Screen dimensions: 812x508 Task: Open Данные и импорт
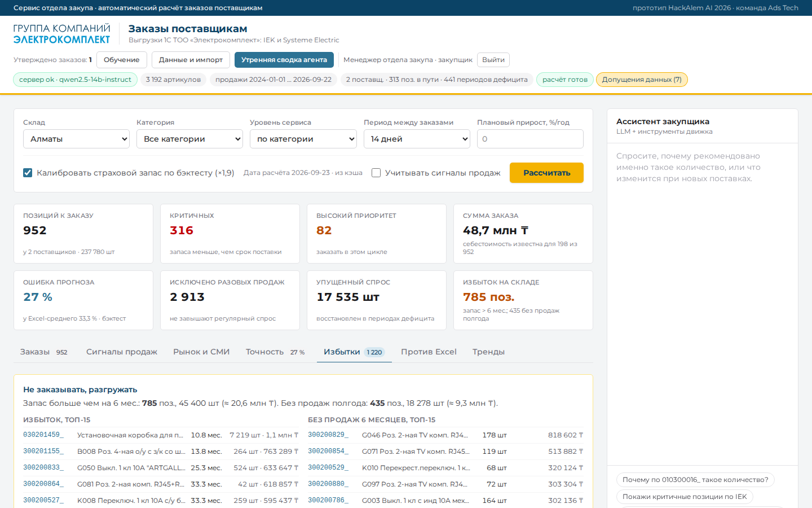tap(191, 60)
